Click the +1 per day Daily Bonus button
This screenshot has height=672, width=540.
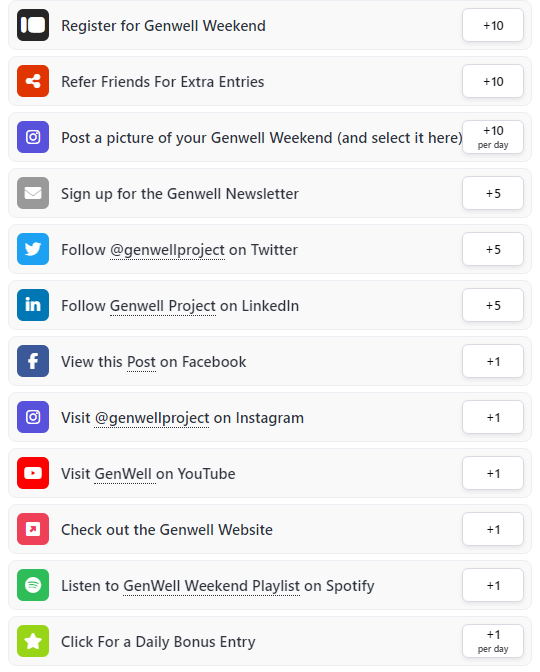(x=493, y=641)
